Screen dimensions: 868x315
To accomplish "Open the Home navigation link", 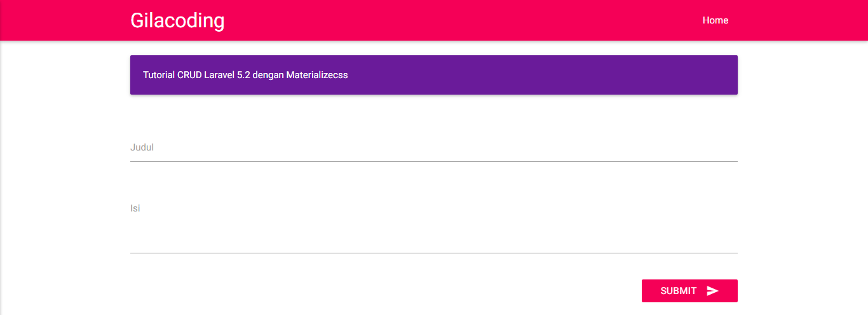I will pos(715,20).
